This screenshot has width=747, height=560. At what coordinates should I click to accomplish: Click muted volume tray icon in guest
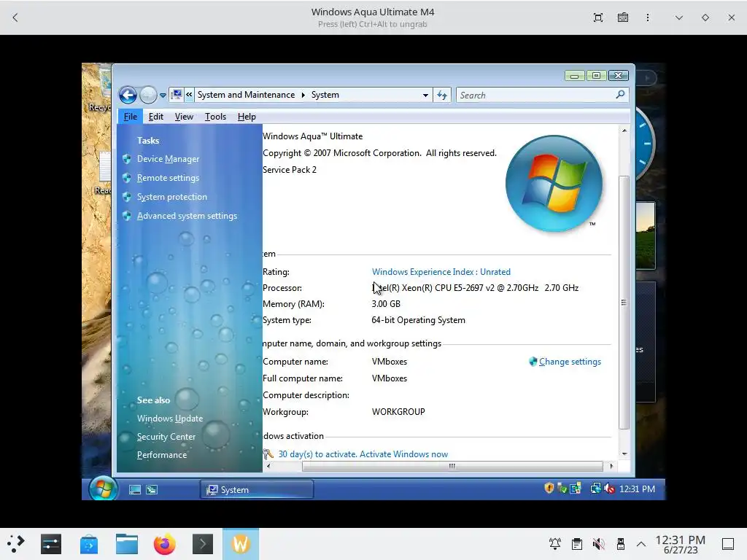609,489
